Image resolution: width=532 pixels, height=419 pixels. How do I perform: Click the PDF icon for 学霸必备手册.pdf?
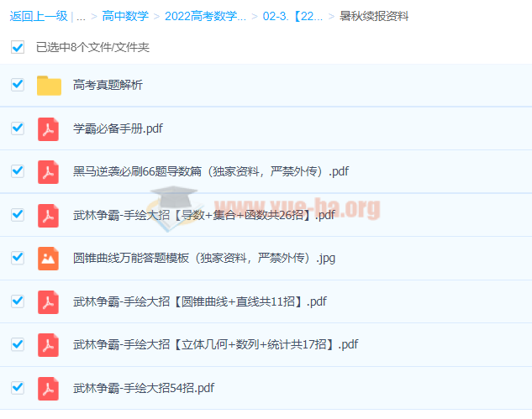click(x=49, y=128)
